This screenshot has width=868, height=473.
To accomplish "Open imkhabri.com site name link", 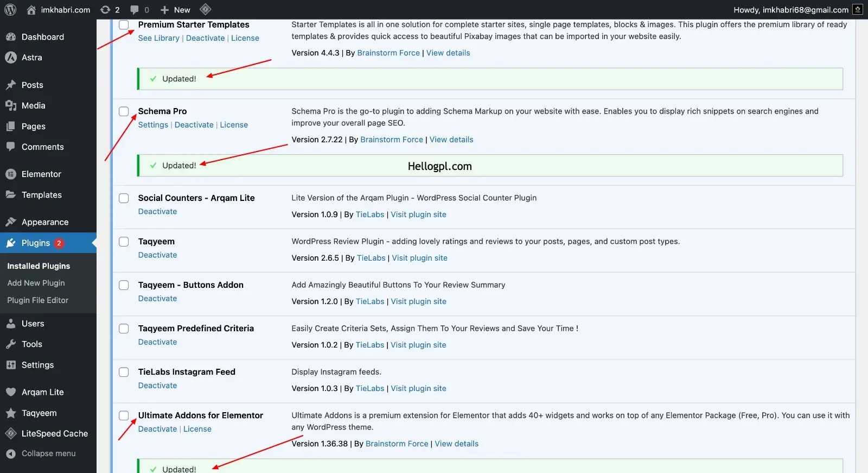I will (x=66, y=10).
